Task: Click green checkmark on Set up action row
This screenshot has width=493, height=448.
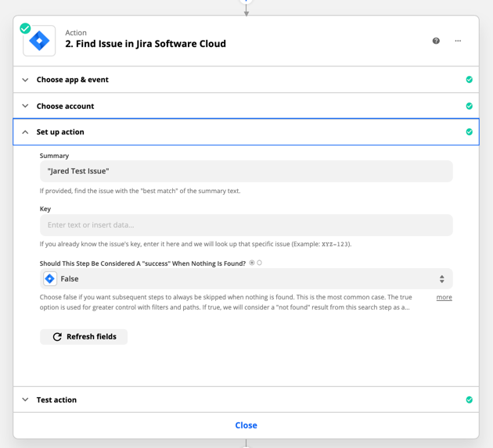Action: coord(469,131)
